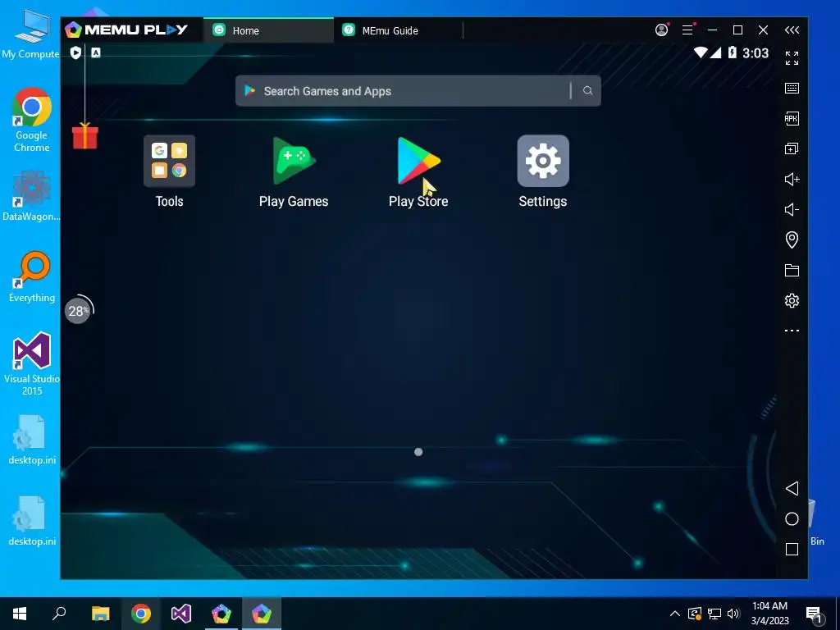Click the Android status bar clock 3:03
The image size is (840, 630).
click(x=756, y=53)
